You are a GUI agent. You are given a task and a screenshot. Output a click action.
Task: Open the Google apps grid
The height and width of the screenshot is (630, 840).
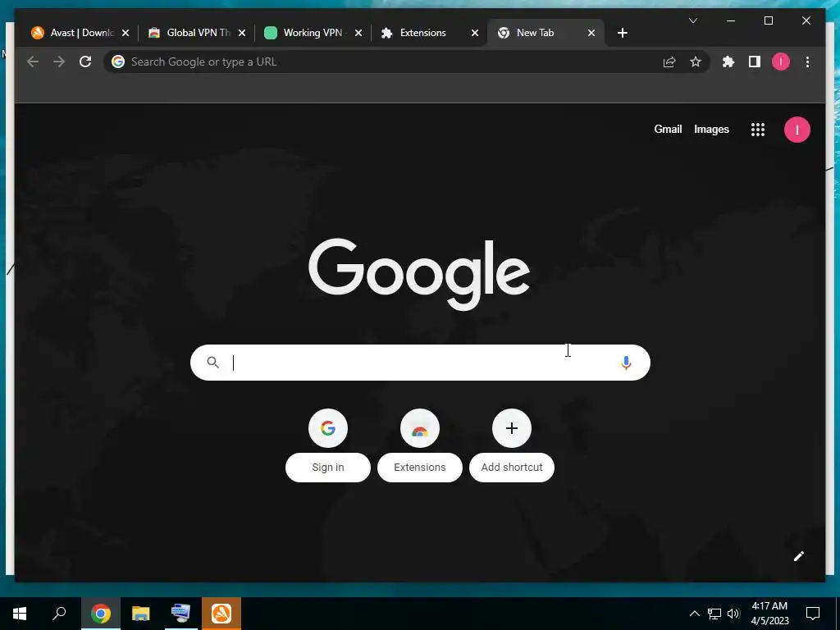click(757, 130)
